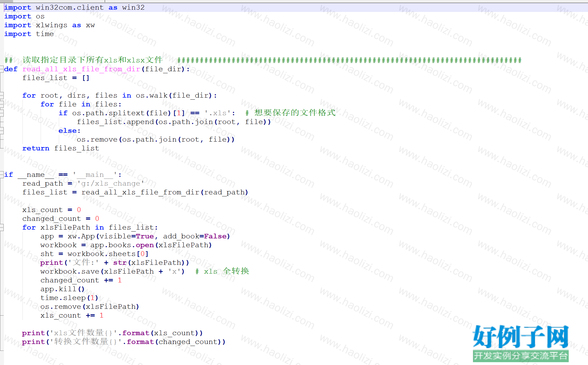Viewport: 588px width, 365px height.
Task: Click the call 'read_all_xls_file_from_dir(read_path)'
Action: (x=165, y=192)
